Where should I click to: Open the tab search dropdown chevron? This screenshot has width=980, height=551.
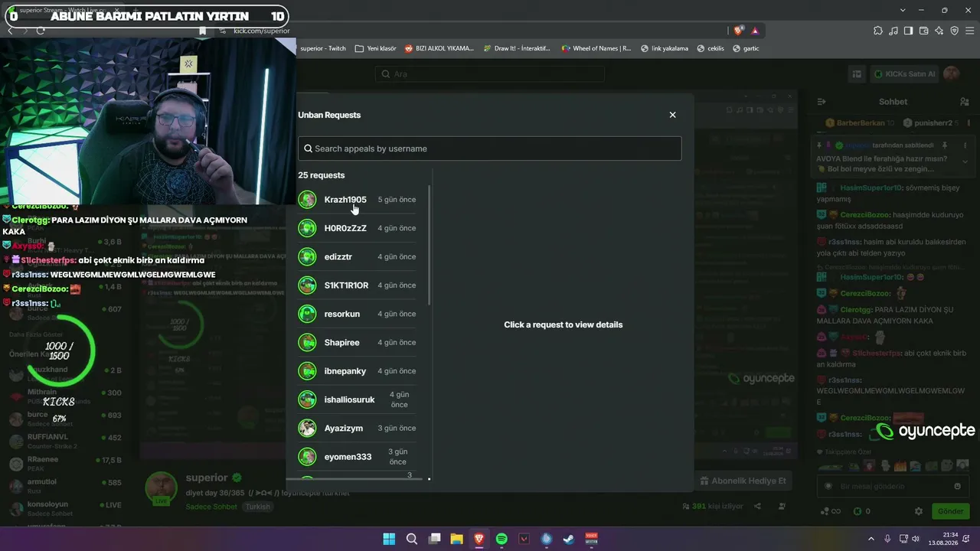(903, 10)
